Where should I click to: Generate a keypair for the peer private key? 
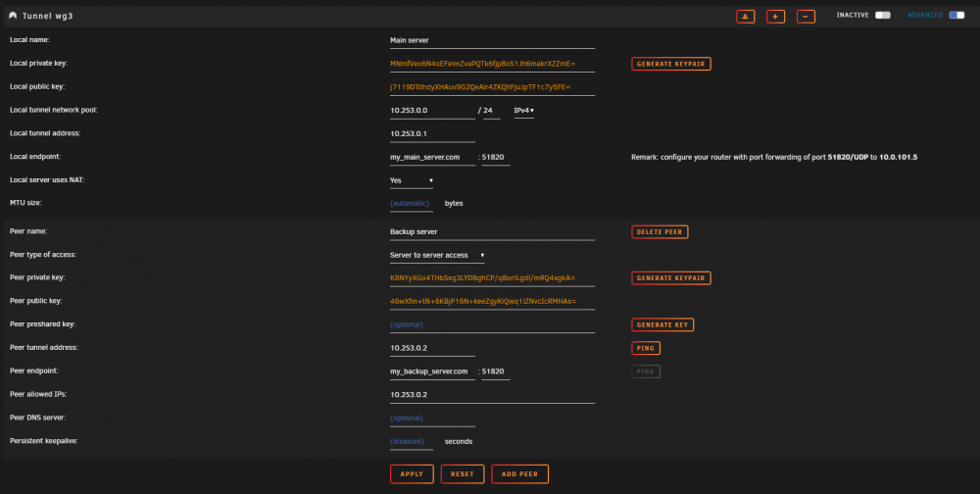coord(670,277)
